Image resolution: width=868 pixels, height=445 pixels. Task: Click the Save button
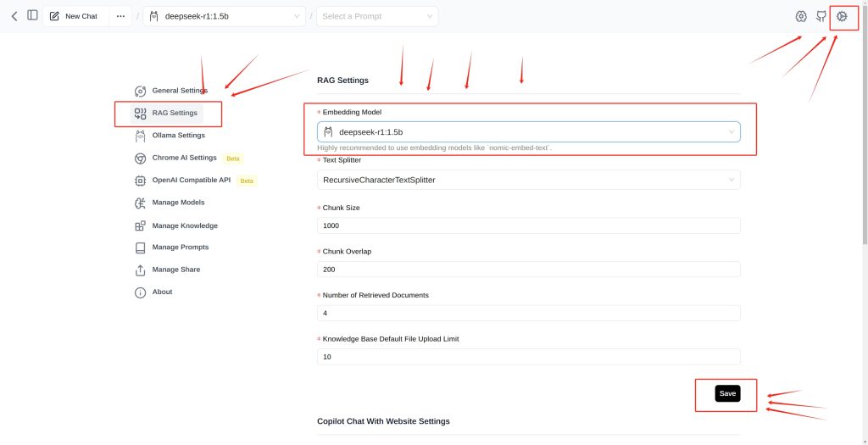[727, 393]
